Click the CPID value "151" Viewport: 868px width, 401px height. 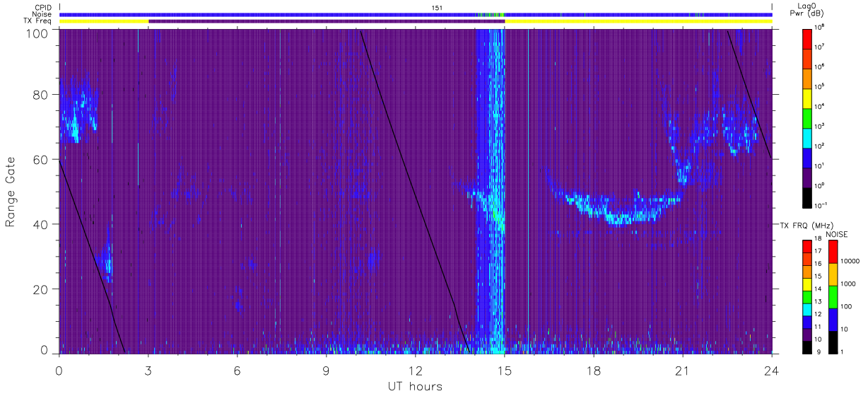[x=438, y=8]
